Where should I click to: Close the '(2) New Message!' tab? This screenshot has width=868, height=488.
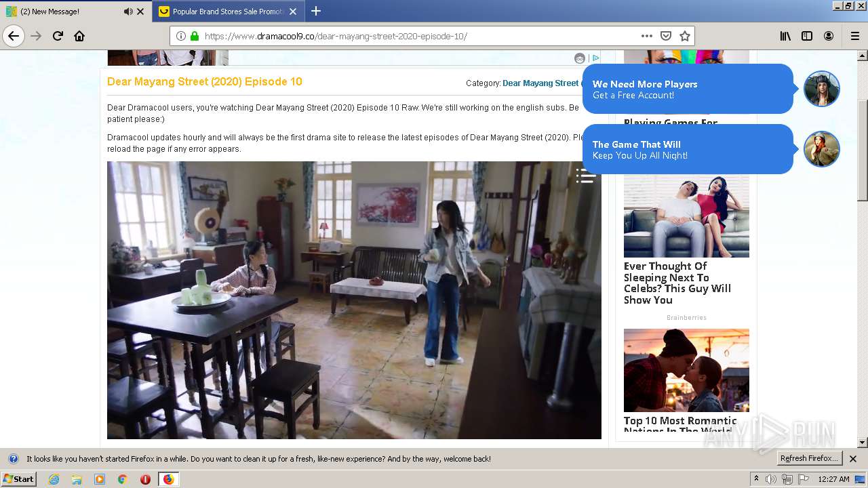click(140, 12)
